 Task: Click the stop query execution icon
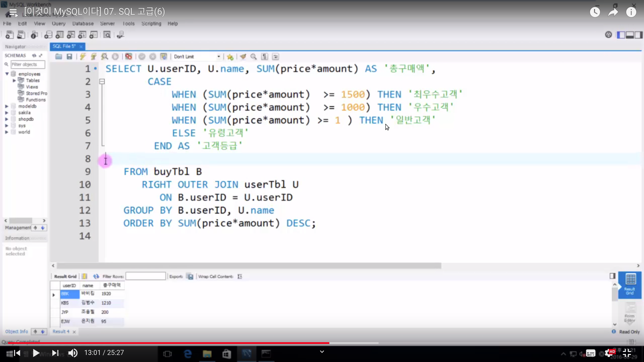pyautogui.click(x=115, y=57)
